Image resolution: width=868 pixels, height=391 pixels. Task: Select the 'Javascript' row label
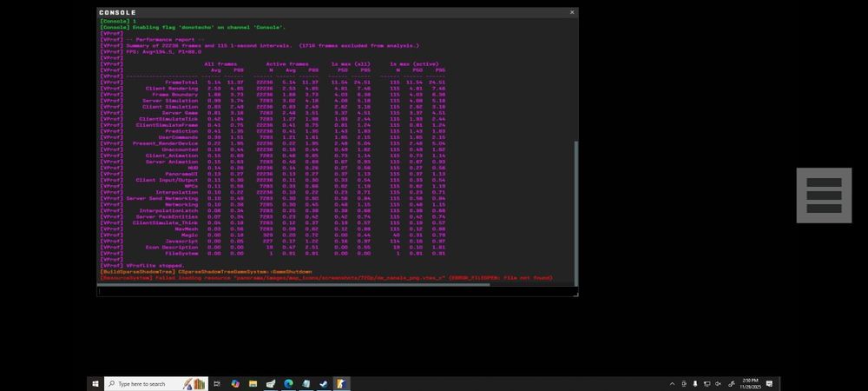click(x=181, y=241)
